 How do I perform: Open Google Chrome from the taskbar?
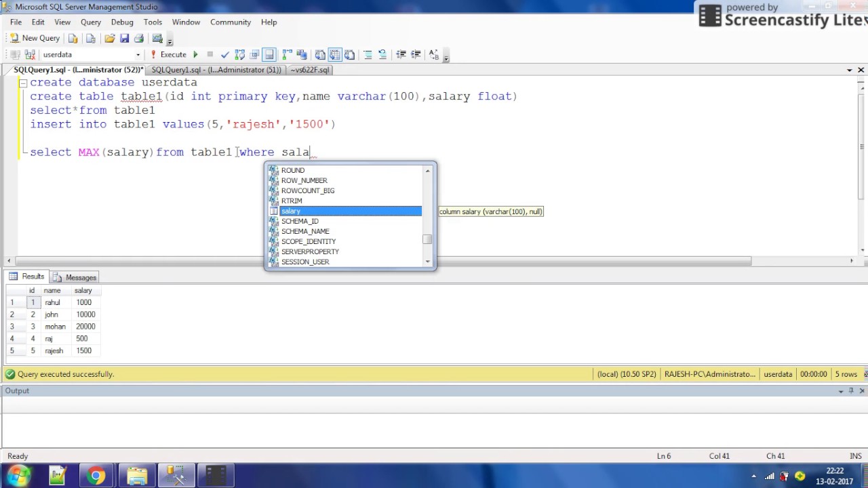(96, 476)
